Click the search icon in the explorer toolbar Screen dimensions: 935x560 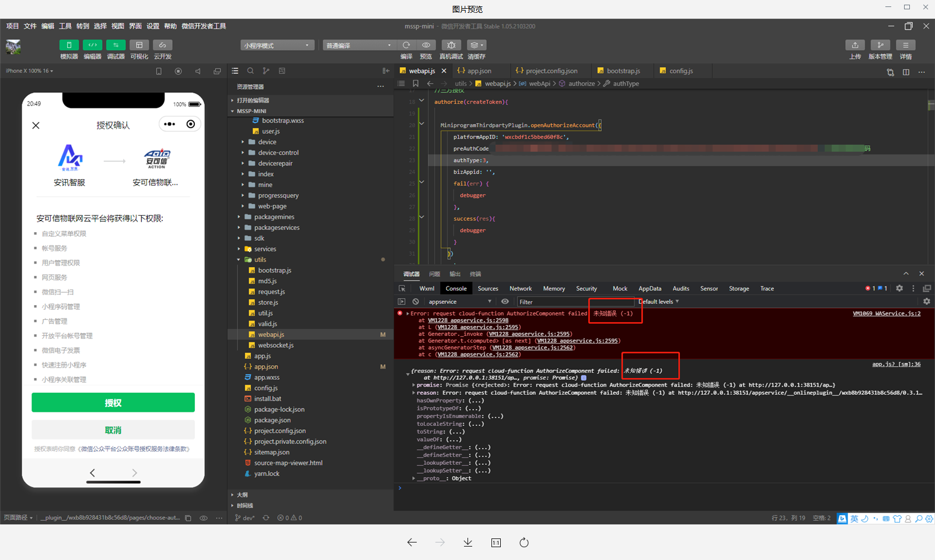click(250, 71)
